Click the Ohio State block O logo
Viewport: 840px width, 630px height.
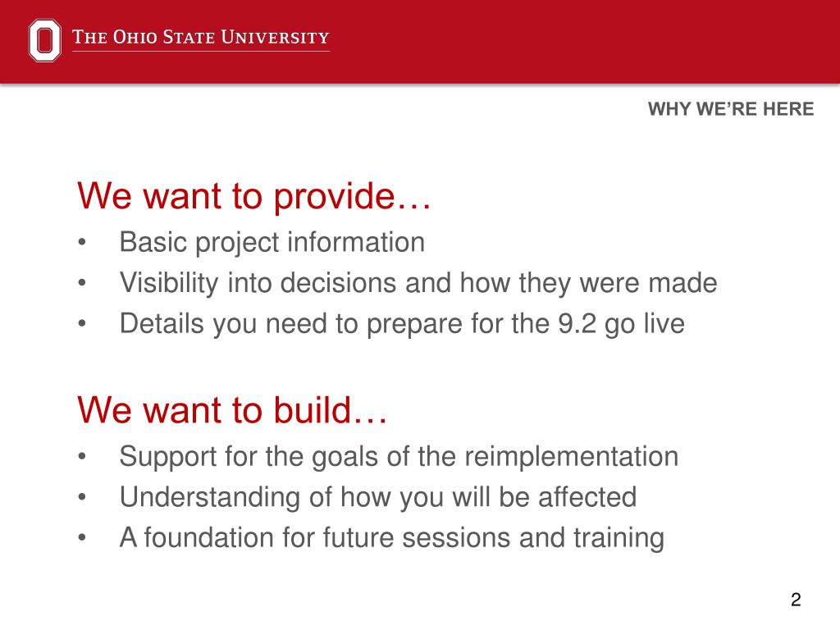[x=44, y=40]
